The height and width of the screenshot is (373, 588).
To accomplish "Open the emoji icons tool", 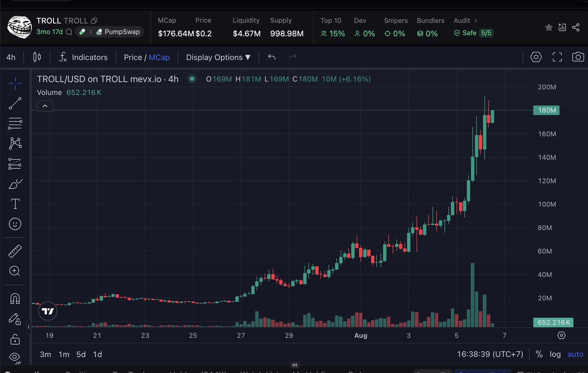I will click(15, 224).
